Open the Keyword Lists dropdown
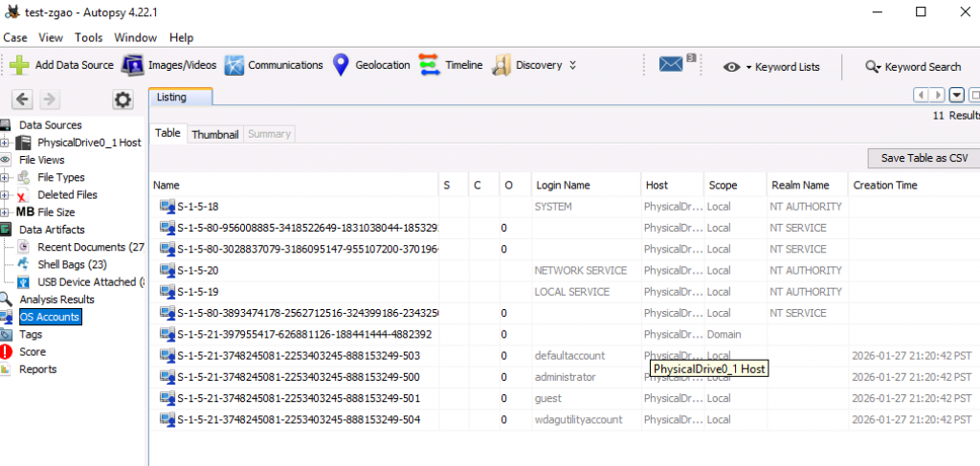Screen dimensions: 980x466 tap(772, 67)
